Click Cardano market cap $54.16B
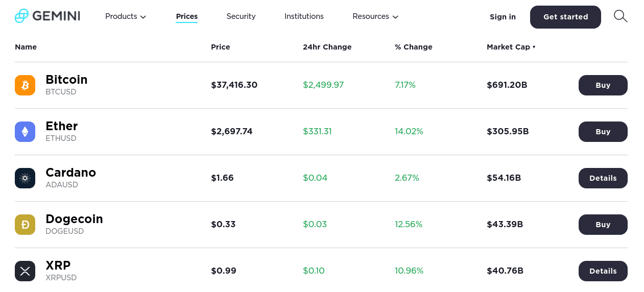This screenshot has width=644, height=292. (504, 178)
